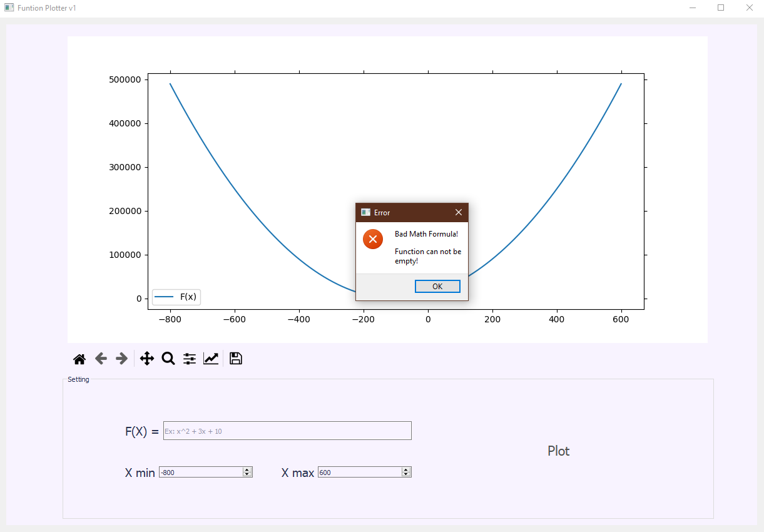
Task: Go back to previous view arrow
Action: click(101, 359)
